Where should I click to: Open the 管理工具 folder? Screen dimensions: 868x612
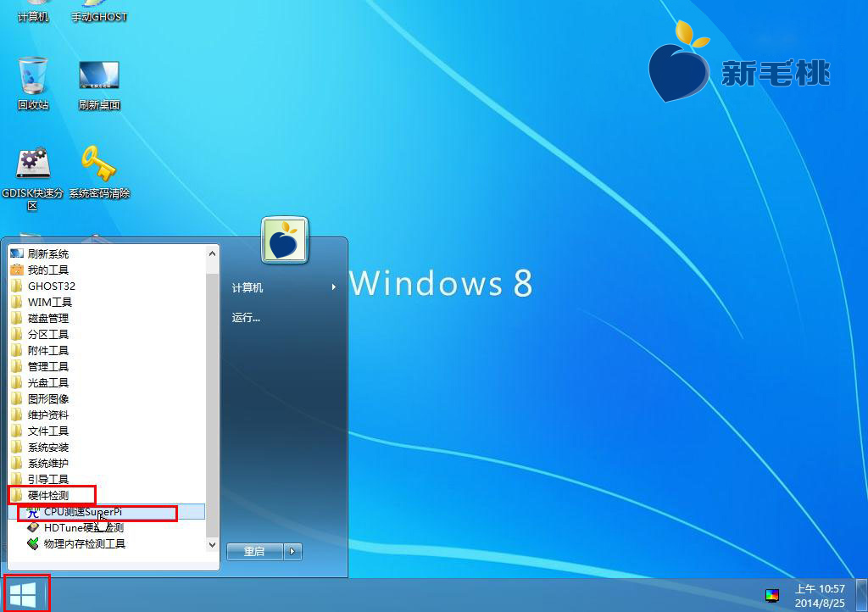click(106, 366)
